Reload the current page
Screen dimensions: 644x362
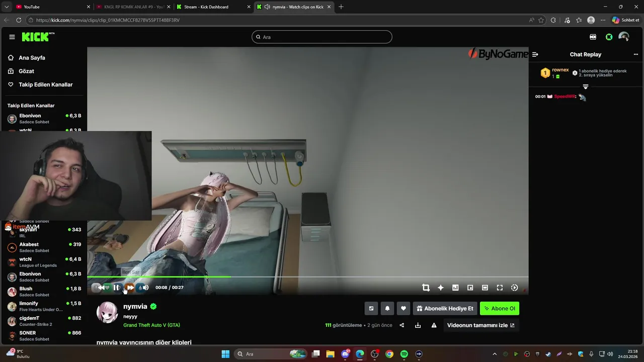(19, 20)
